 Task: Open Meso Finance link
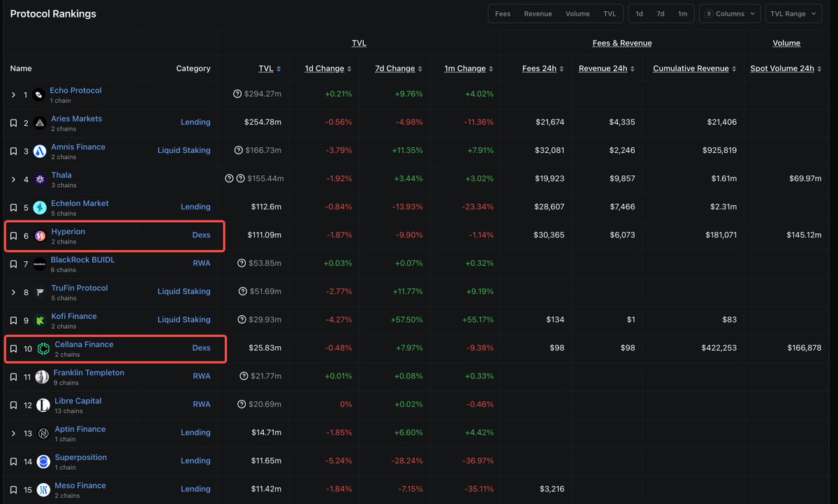pyautogui.click(x=80, y=485)
